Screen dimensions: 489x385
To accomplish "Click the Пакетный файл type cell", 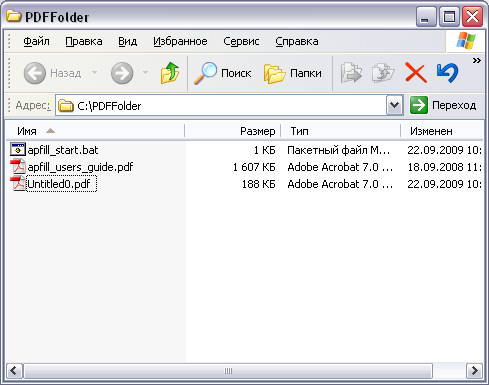I will (x=338, y=150).
